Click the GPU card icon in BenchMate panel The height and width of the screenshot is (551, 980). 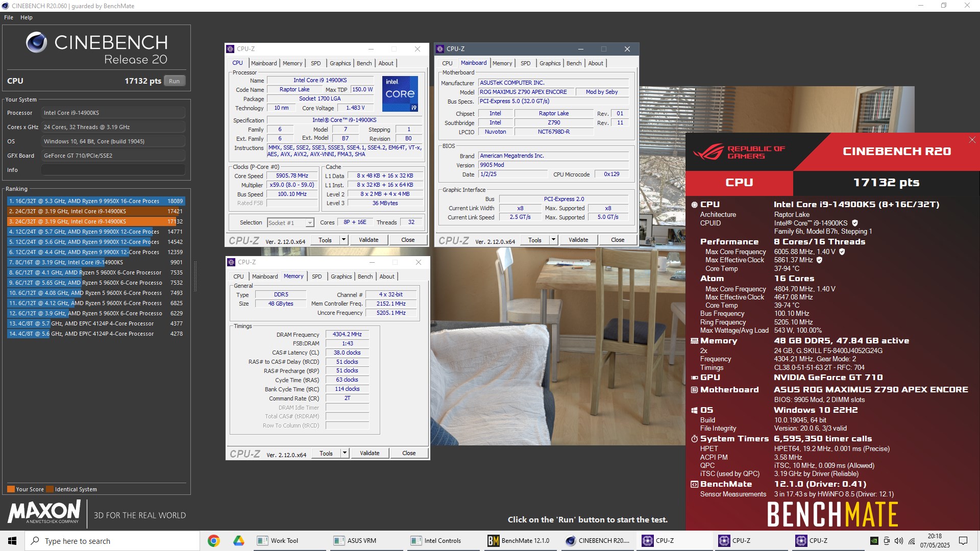[x=694, y=378]
